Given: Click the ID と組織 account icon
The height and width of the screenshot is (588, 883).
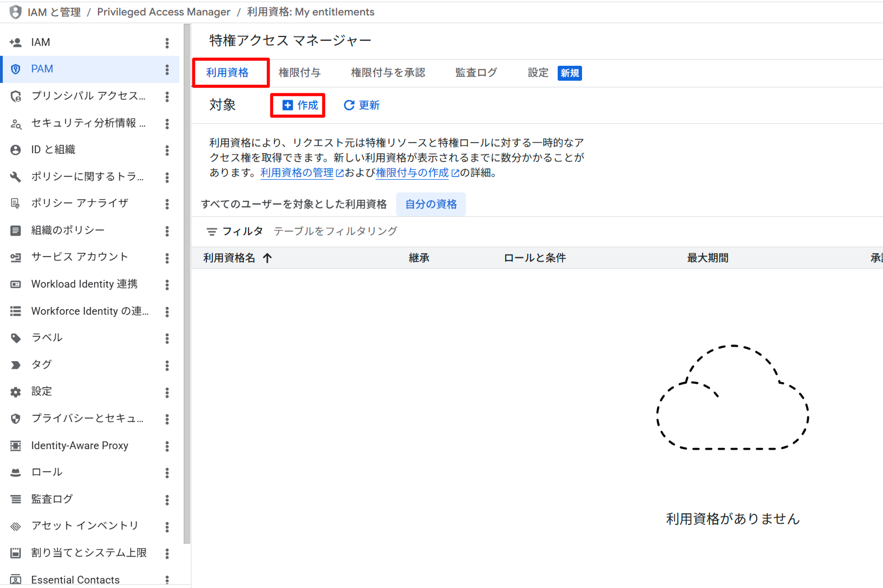Looking at the screenshot, I should (15, 150).
